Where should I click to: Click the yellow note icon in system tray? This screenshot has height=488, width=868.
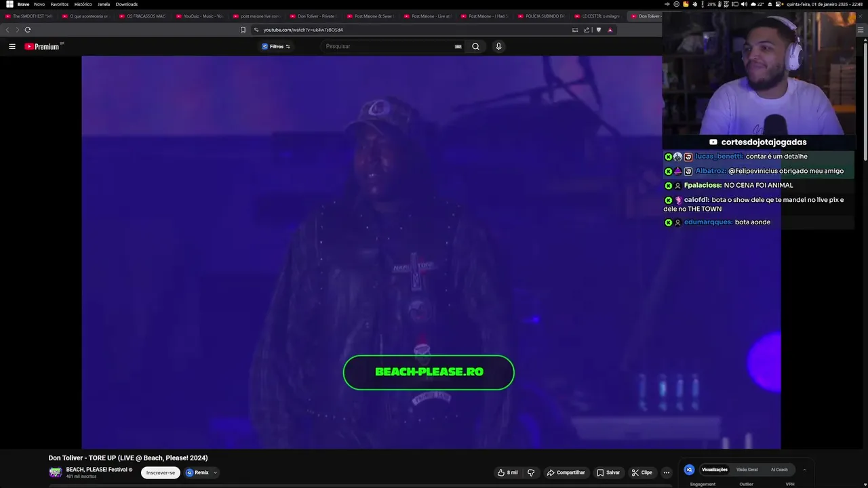pos(686,4)
